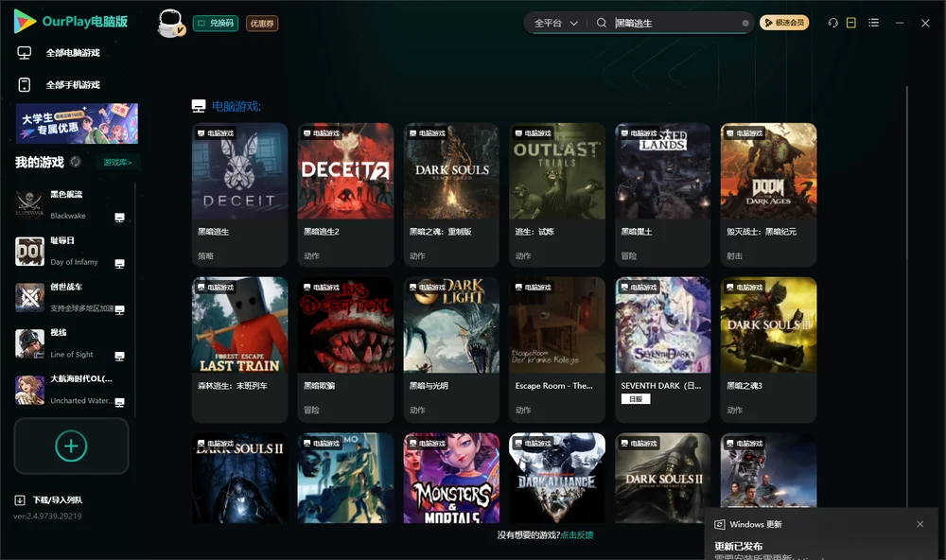The image size is (946, 560).
Task: Open the Escape Room game card
Action: point(557,349)
